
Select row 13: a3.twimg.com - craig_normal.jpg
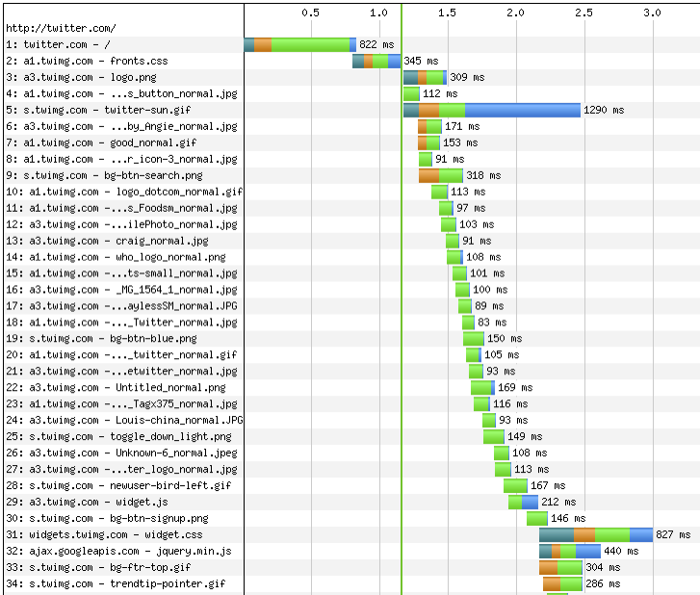[x=107, y=241]
